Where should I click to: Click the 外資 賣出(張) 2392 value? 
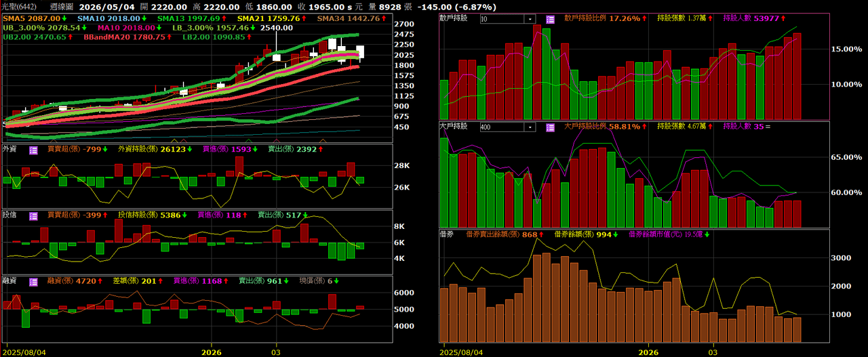click(295, 149)
